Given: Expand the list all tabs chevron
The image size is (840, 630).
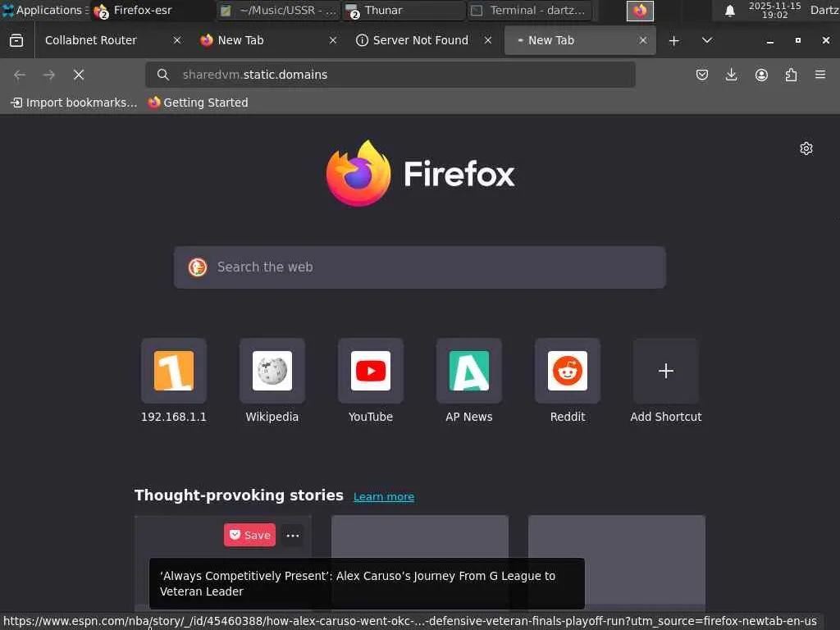Looking at the screenshot, I should 707,41.
